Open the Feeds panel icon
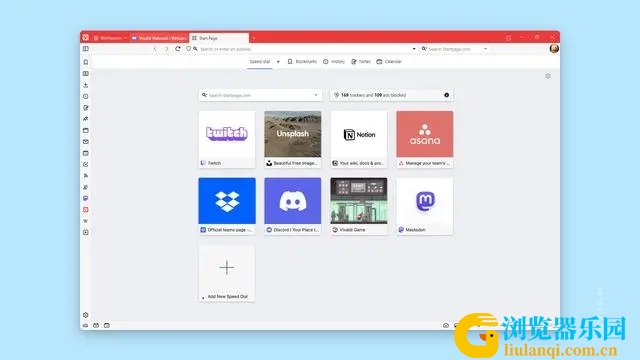 click(86, 176)
